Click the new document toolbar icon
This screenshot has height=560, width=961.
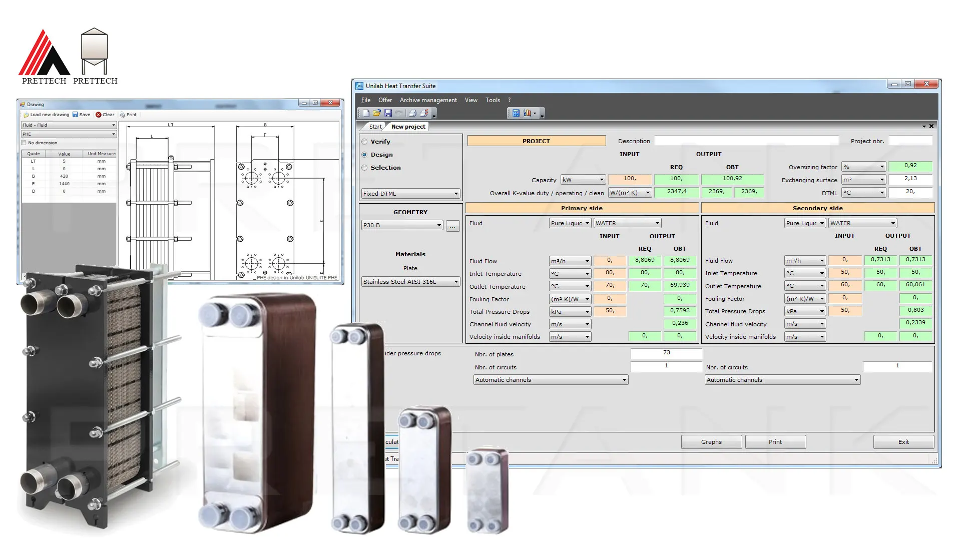[x=366, y=114]
